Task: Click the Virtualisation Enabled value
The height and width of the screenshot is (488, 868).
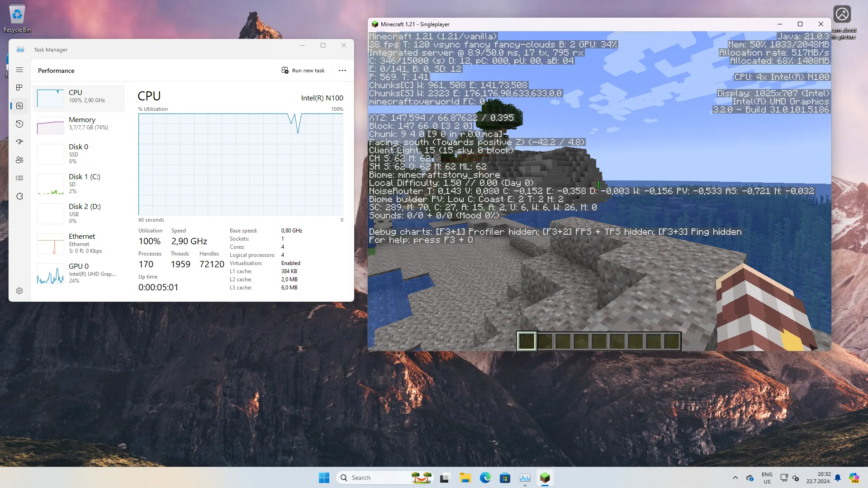Action: tap(291, 263)
